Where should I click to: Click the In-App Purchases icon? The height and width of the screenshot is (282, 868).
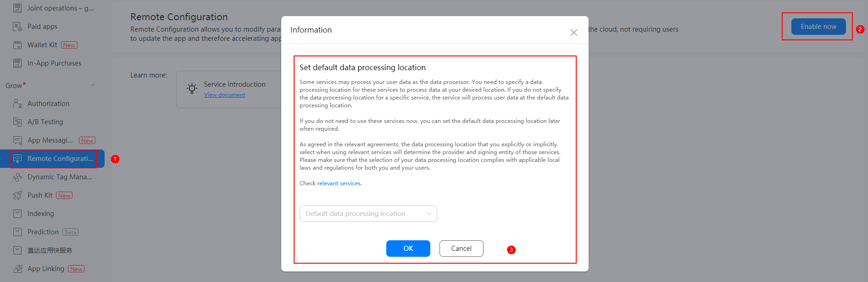point(17,63)
